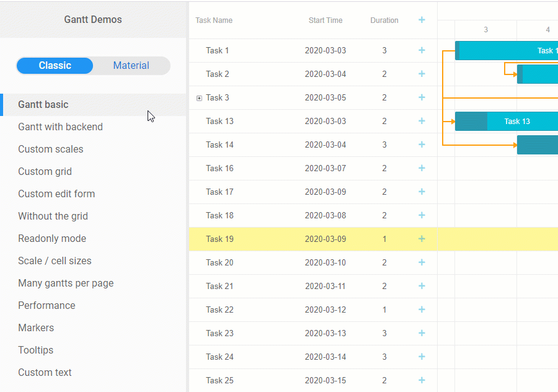Viewport: 558px width, 392px height.
Task: Add a child task under Task 2
Action: [x=422, y=74]
